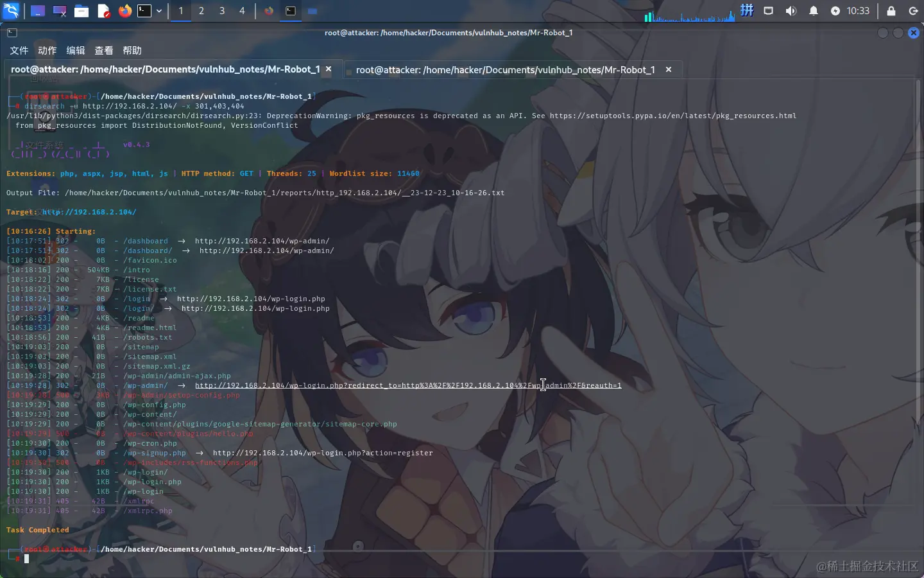The width and height of the screenshot is (924, 578).
Task: Open the terminal emulator launcher in the panel
Action: (145, 11)
